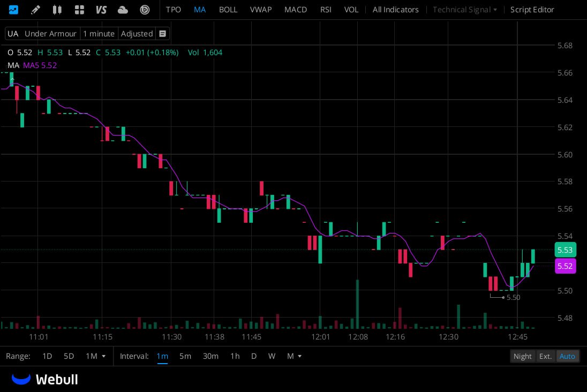The height and width of the screenshot is (392, 587).
Task: Select the 5m interval
Action: click(x=185, y=356)
